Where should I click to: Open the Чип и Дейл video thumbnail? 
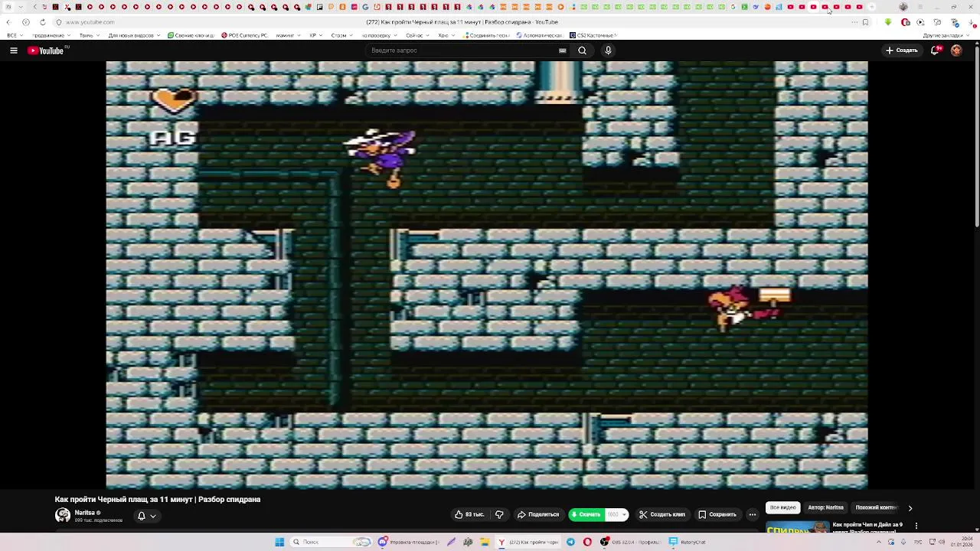pyautogui.click(x=797, y=527)
